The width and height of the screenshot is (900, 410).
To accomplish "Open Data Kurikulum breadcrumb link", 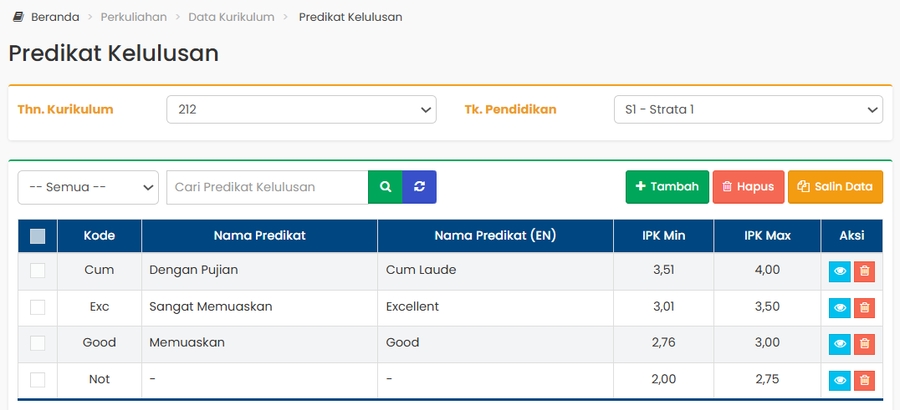I will (231, 17).
